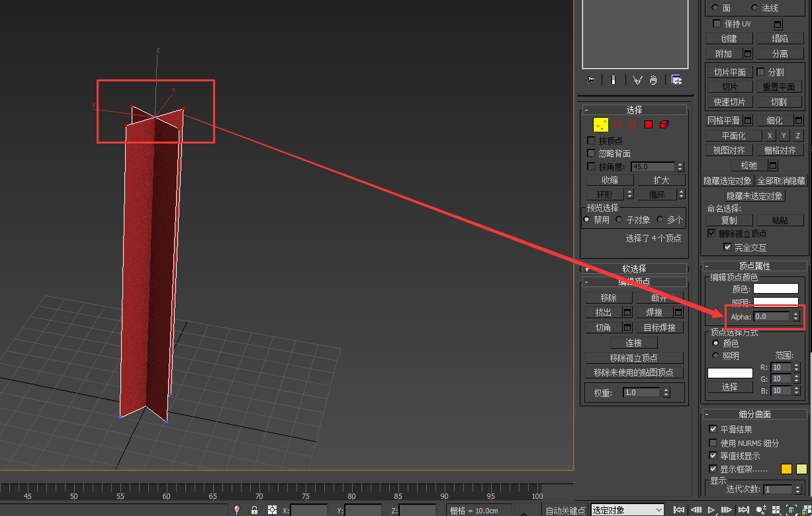Play the animation
Image resolution: width=812 pixels, height=516 pixels.
click(711, 510)
